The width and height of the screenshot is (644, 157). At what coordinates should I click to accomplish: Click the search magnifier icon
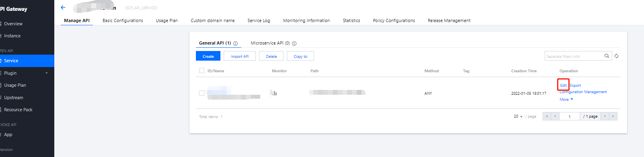click(x=607, y=56)
